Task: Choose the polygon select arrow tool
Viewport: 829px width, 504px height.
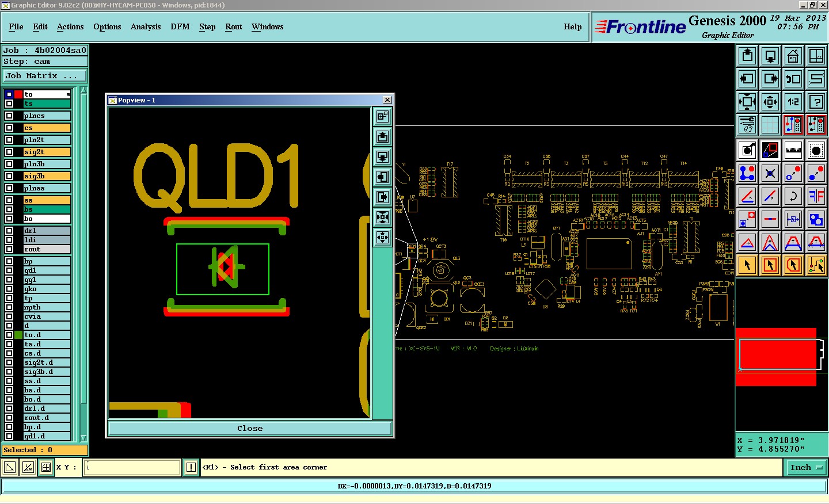Action: (x=793, y=265)
